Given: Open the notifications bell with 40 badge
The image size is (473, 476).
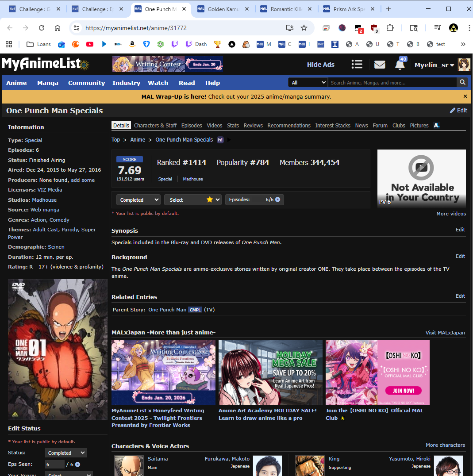Looking at the screenshot, I should point(400,64).
